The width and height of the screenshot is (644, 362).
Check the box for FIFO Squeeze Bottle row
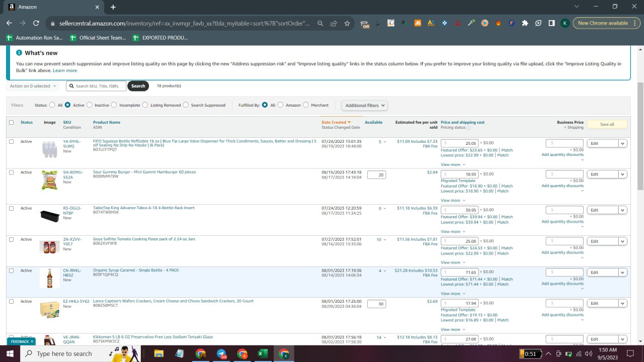click(x=12, y=142)
